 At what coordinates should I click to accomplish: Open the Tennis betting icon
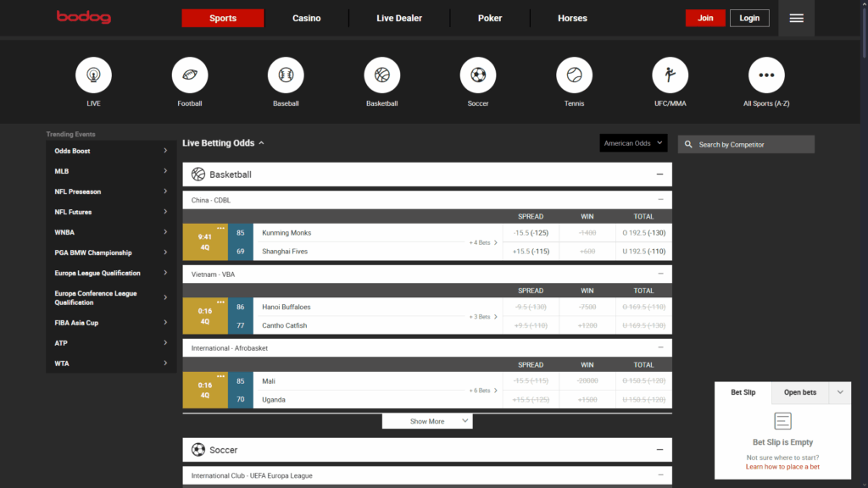[x=574, y=75]
